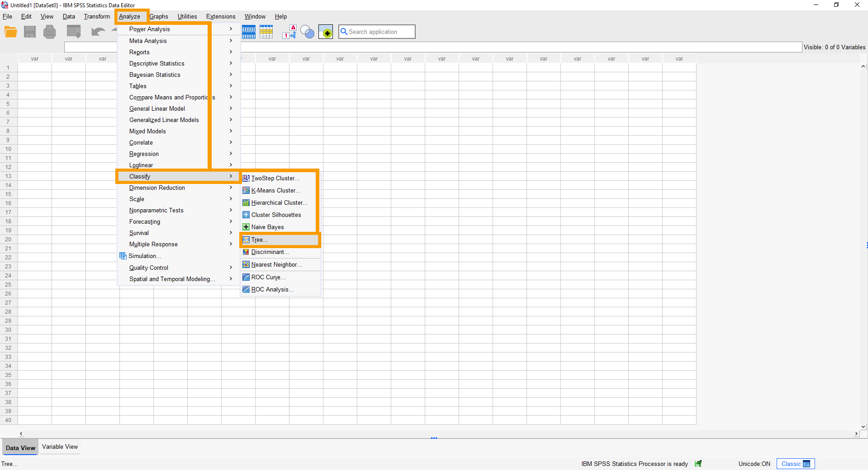Click the green plus toolbar icon
This screenshot has height=470, width=868.
click(x=326, y=32)
